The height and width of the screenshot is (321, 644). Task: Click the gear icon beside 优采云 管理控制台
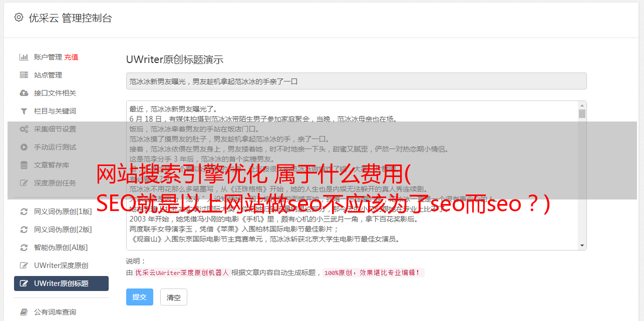[x=19, y=17]
